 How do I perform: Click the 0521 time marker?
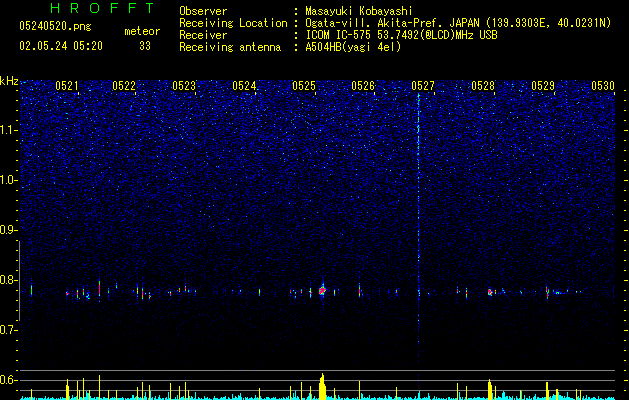point(67,86)
